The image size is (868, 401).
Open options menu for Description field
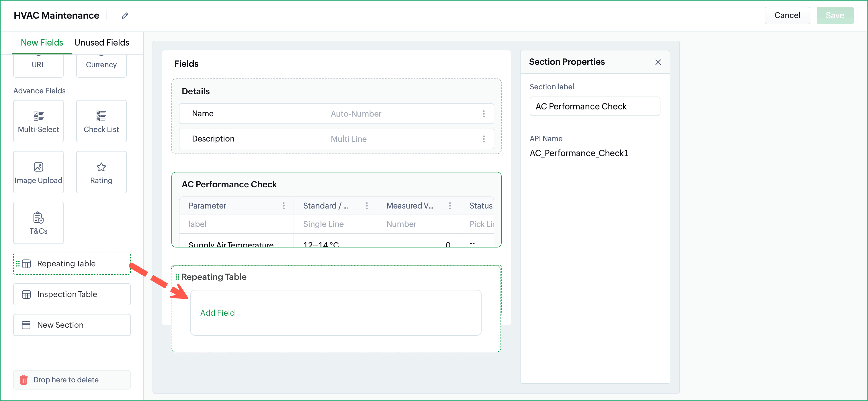[x=484, y=139]
